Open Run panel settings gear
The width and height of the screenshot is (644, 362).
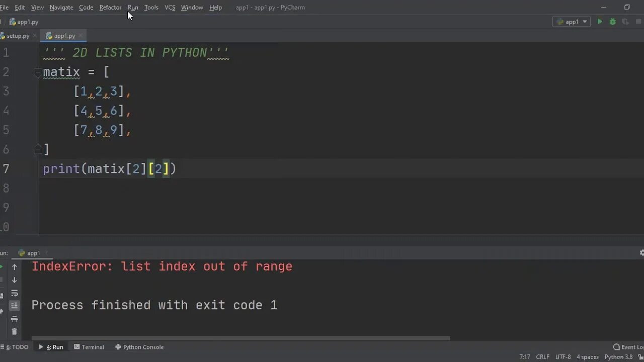click(641, 253)
